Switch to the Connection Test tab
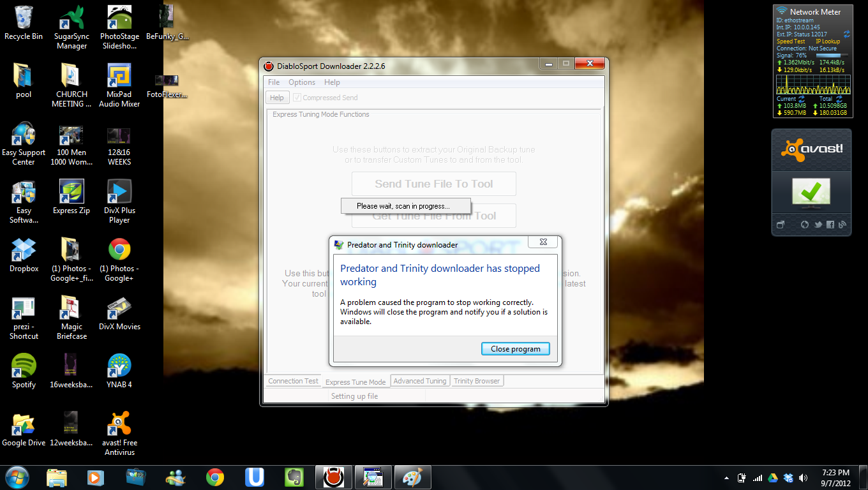The height and width of the screenshot is (490, 868). (293, 381)
